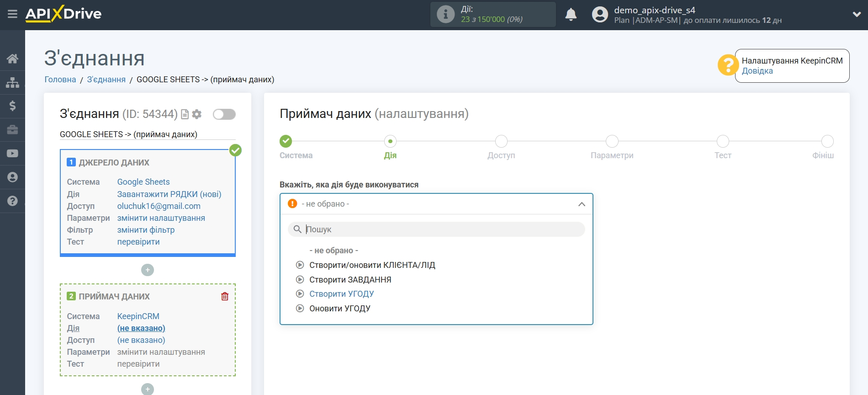Click the actions counter 23 з 150'000
Image resolution: width=868 pixels, height=395 pixels.
pos(492,19)
